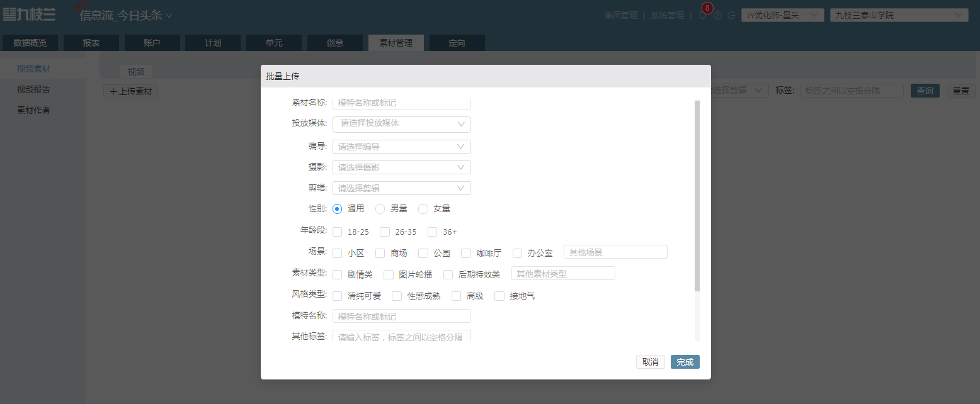This screenshot has width=980, height=404.
Task: Open the 九枝兰泰山学院 account dropdown
Action: [x=899, y=15]
